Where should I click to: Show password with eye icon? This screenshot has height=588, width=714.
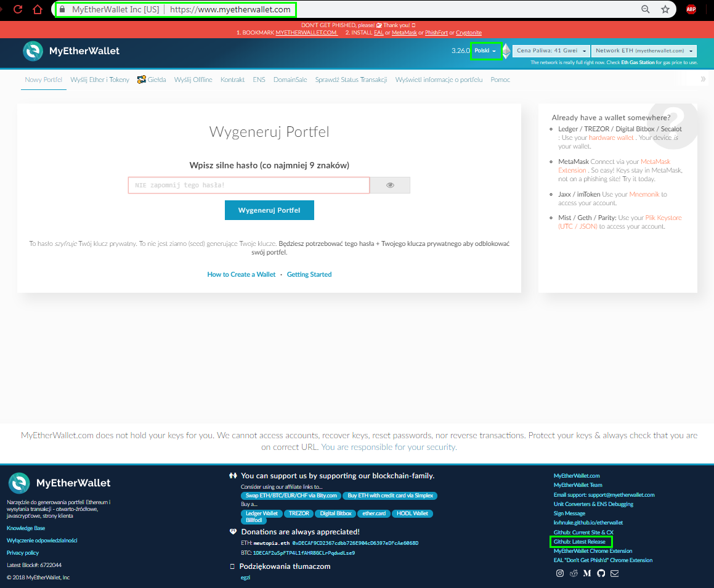tap(390, 185)
